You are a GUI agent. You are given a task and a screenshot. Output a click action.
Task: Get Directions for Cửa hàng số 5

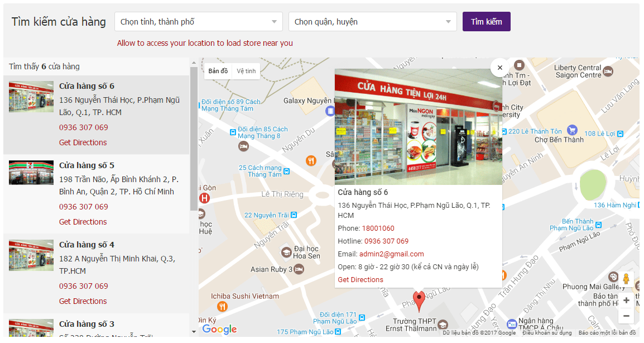(x=83, y=222)
